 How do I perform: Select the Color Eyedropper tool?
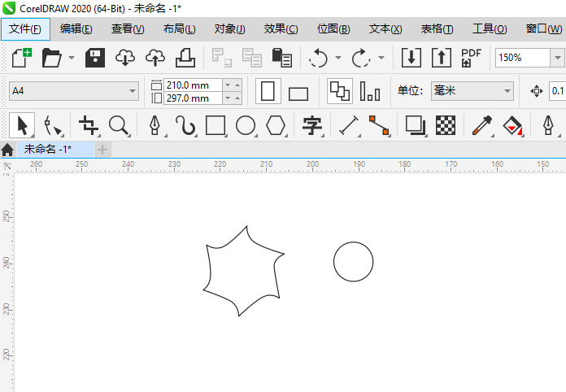482,125
